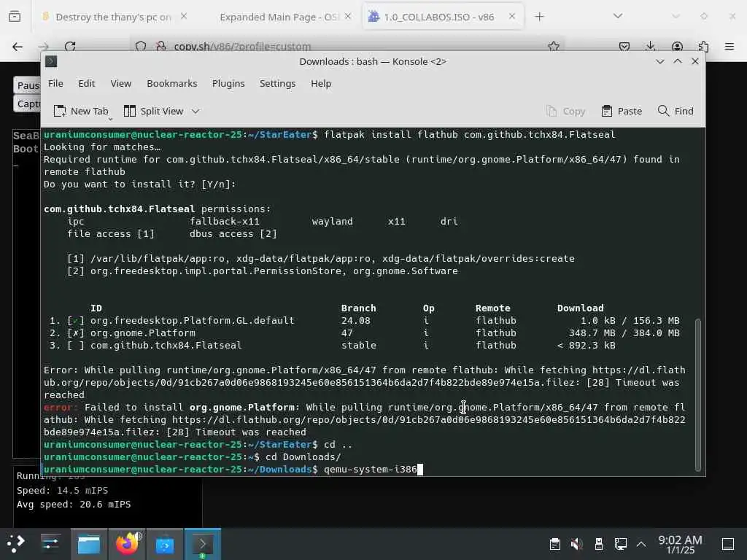747x560 pixels.
Task: Click the Copy toolbar button
Action: click(x=565, y=111)
